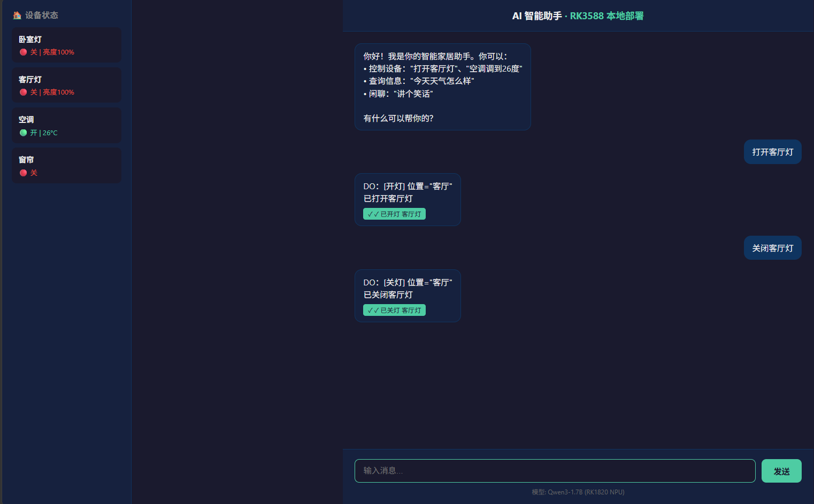Click the 卧室灯 status 关 | 亮度100%
Image resolution: width=814 pixels, height=504 pixels.
(x=52, y=52)
